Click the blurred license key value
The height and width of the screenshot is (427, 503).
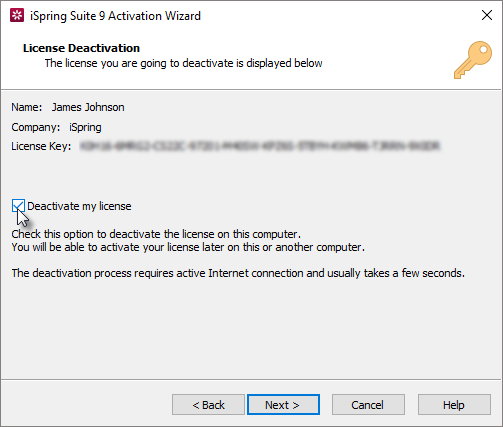(x=260, y=146)
